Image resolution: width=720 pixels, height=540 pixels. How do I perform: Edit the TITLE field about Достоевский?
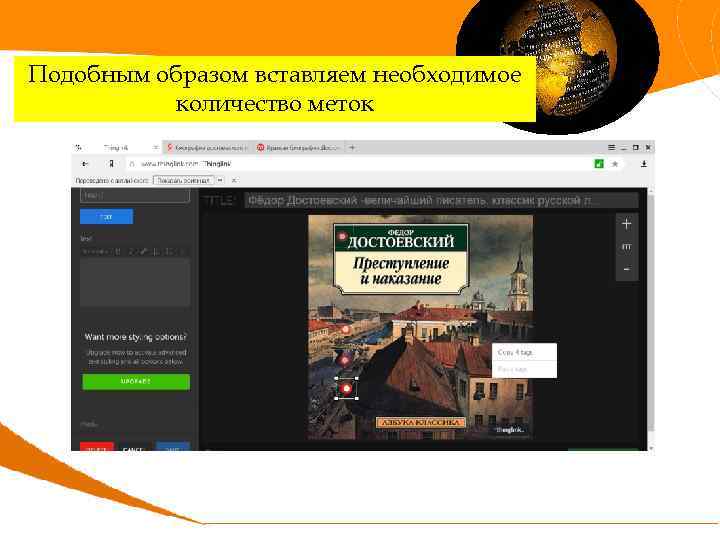tap(441, 201)
